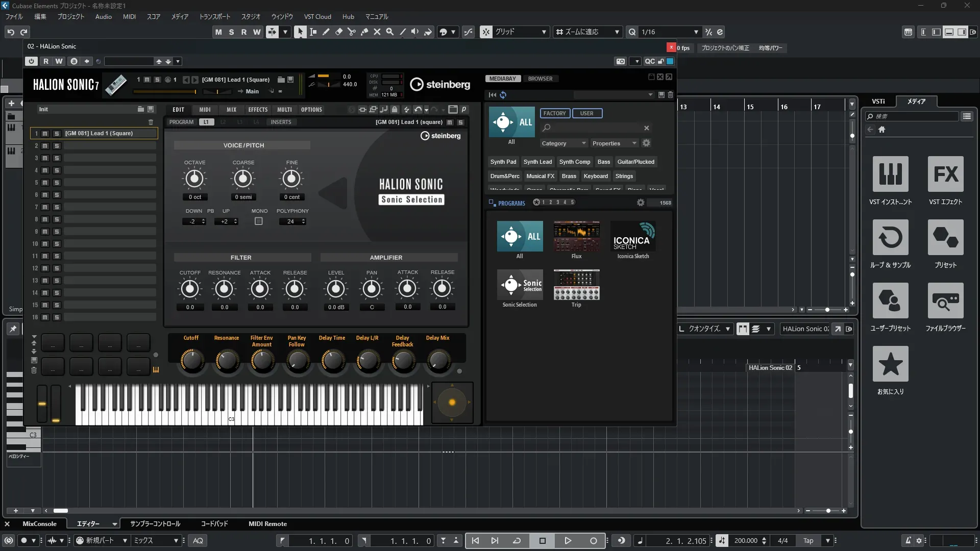Enable the MONO checkbox
This screenshot has height=551, width=980.
[259, 221]
